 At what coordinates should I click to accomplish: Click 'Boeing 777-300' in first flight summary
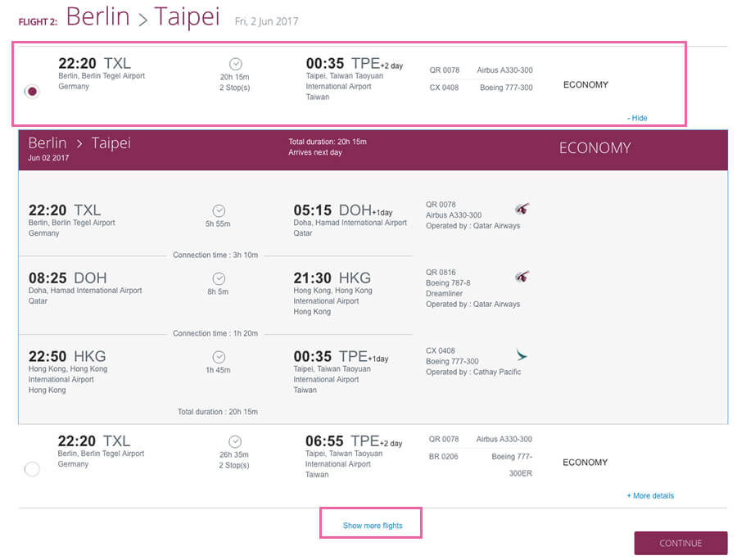click(506, 88)
